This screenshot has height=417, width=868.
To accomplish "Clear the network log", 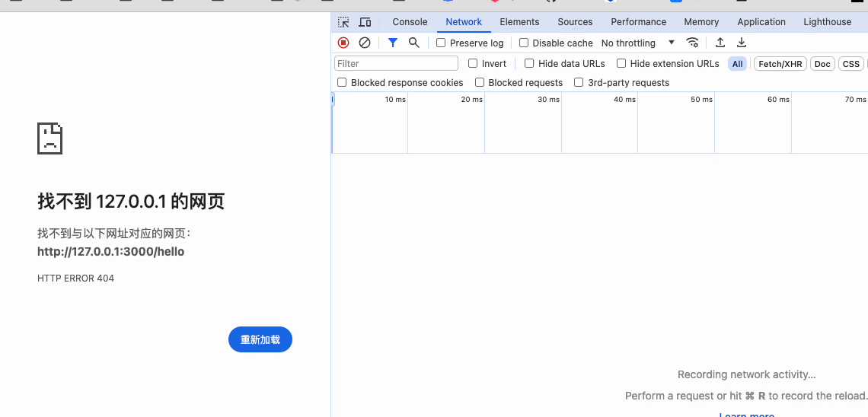I will click(364, 43).
